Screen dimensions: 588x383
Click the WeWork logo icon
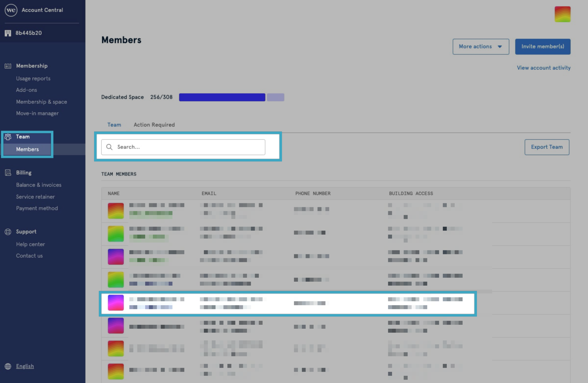11,10
